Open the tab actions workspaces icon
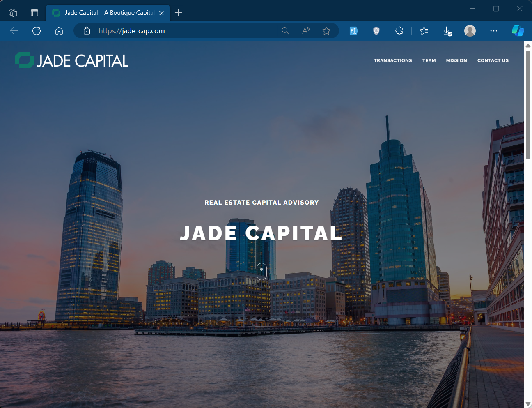 (13, 13)
